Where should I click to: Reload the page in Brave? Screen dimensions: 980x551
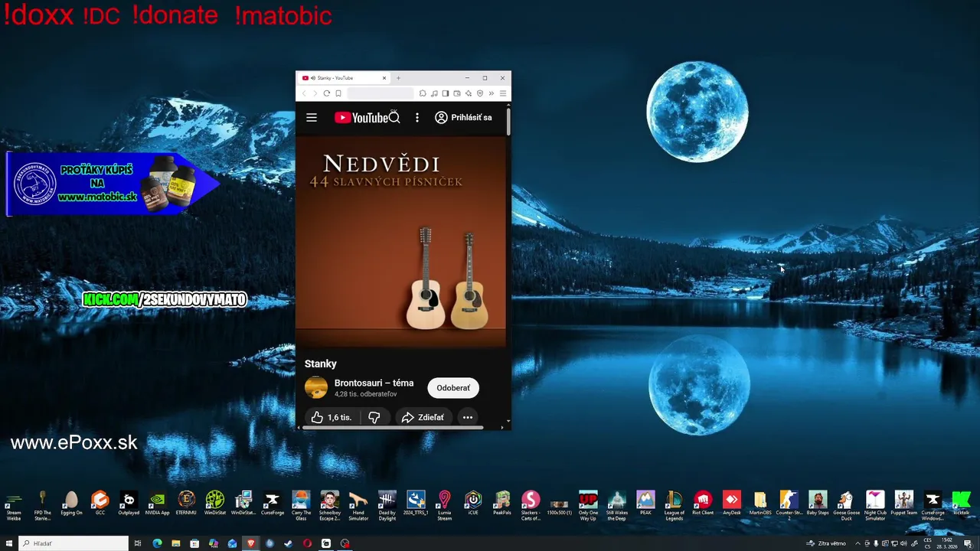click(x=326, y=93)
